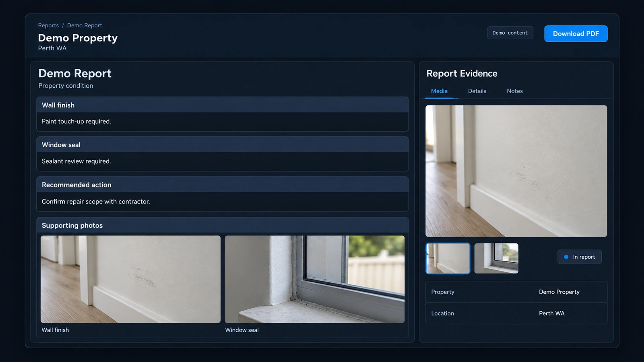
Task: Click the Recommended action section header
Action: click(223, 185)
